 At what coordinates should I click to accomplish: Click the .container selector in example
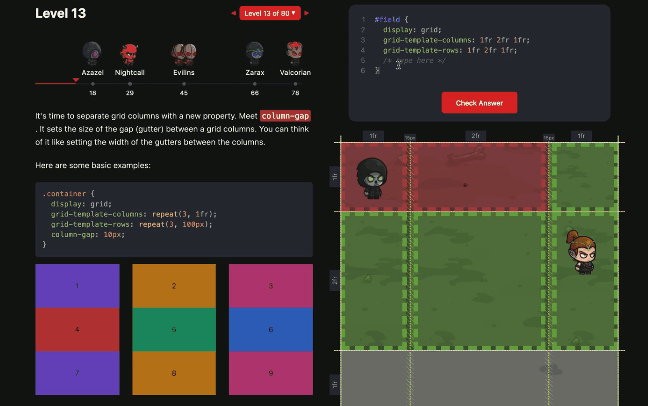point(64,193)
